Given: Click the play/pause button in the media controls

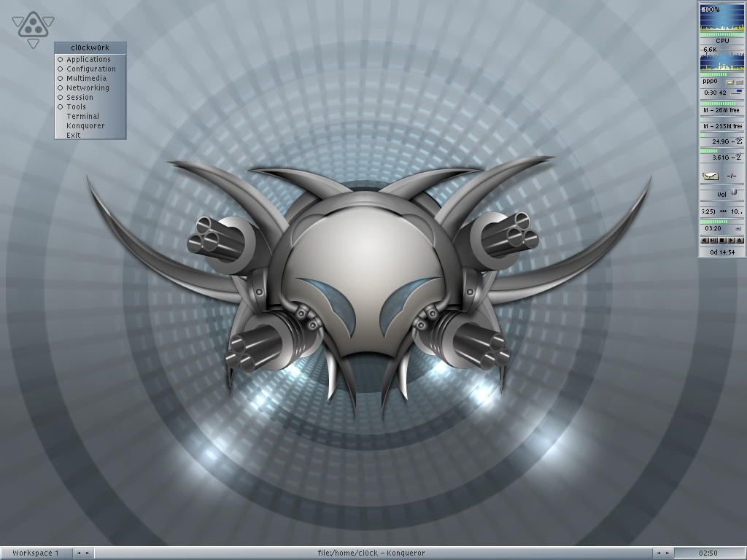Looking at the screenshot, I should [x=714, y=240].
